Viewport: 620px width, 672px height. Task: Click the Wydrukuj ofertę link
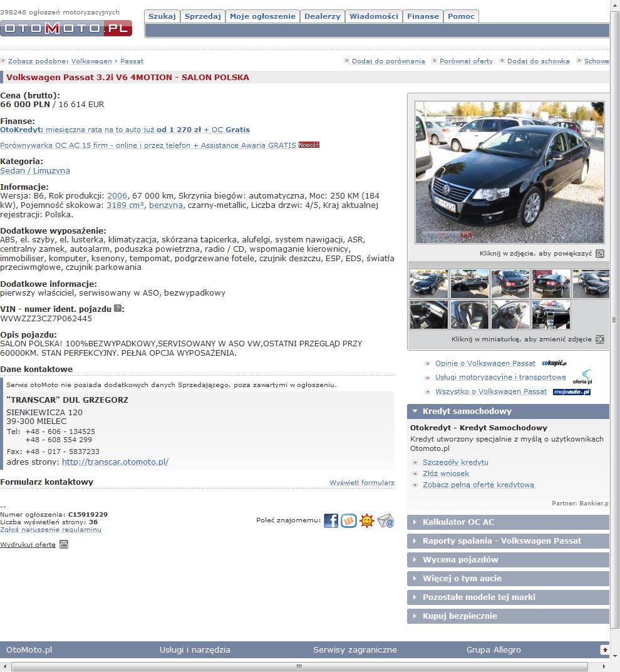click(x=28, y=545)
